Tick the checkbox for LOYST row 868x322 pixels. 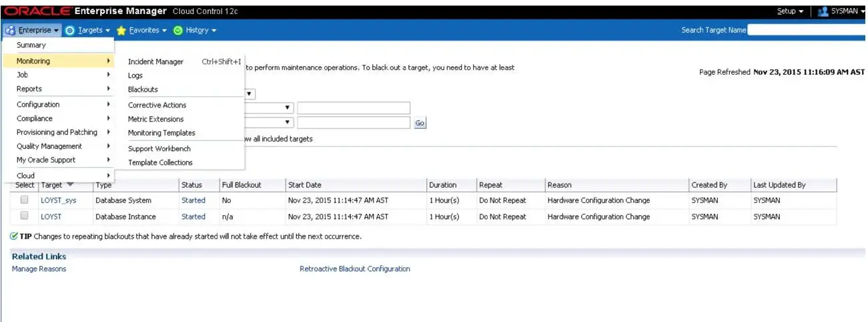point(25,216)
